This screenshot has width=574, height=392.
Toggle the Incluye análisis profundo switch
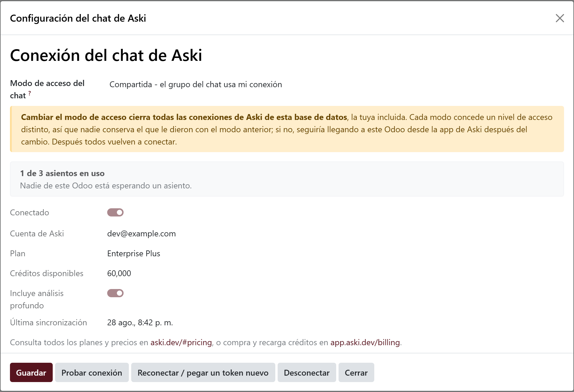(115, 293)
